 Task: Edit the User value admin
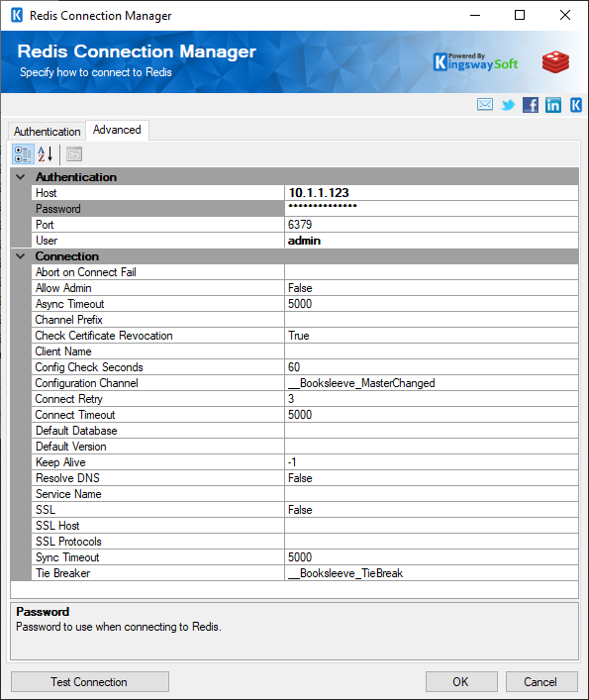click(432, 241)
